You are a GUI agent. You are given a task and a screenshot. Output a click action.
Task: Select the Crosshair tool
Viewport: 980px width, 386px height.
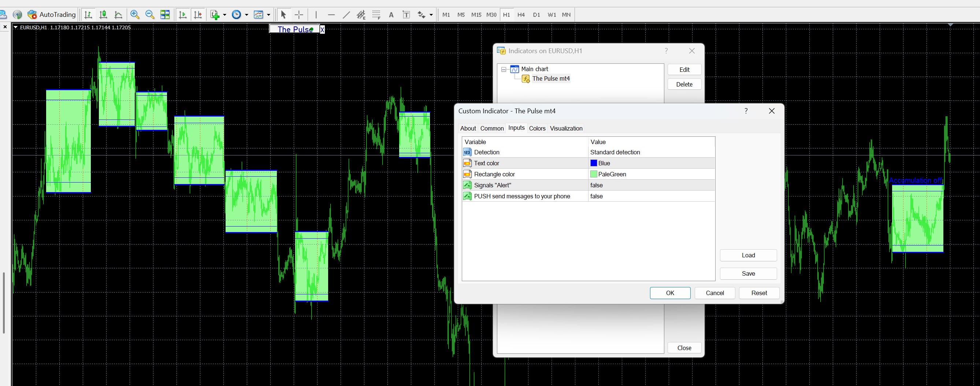pyautogui.click(x=299, y=15)
